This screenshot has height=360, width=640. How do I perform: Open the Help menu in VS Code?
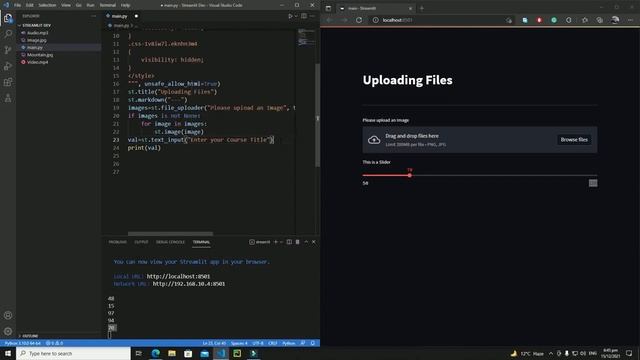tap(125, 5)
